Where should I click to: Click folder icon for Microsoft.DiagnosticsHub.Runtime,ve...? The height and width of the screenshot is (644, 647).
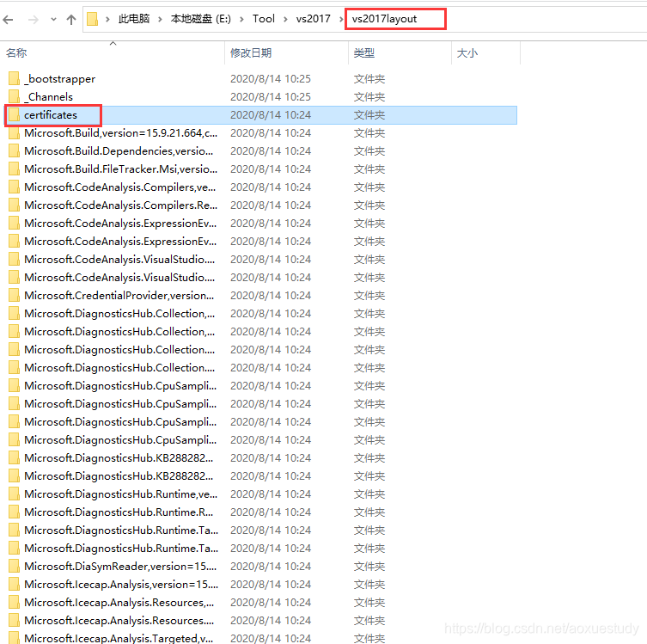click(x=14, y=494)
